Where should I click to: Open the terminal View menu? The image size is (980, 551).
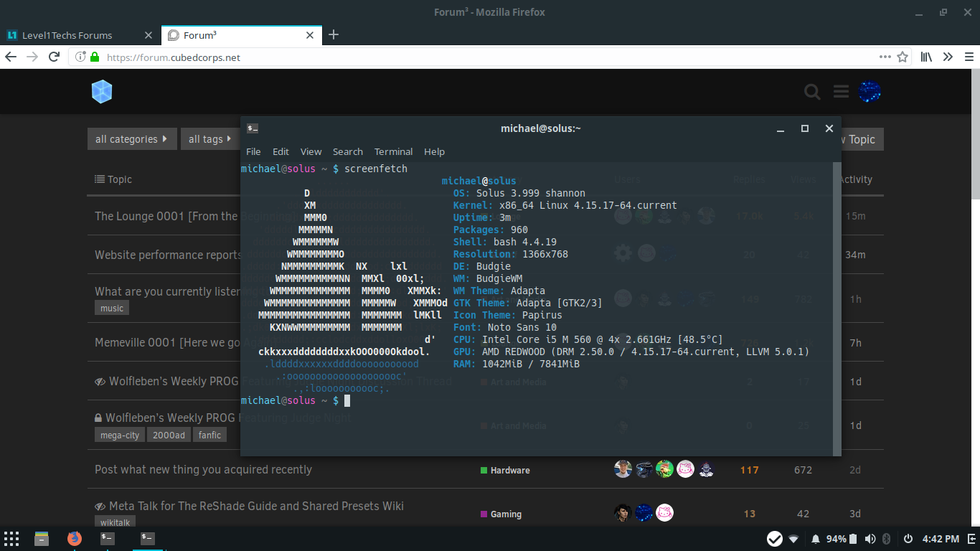pyautogui.click(x=311, y=151)
